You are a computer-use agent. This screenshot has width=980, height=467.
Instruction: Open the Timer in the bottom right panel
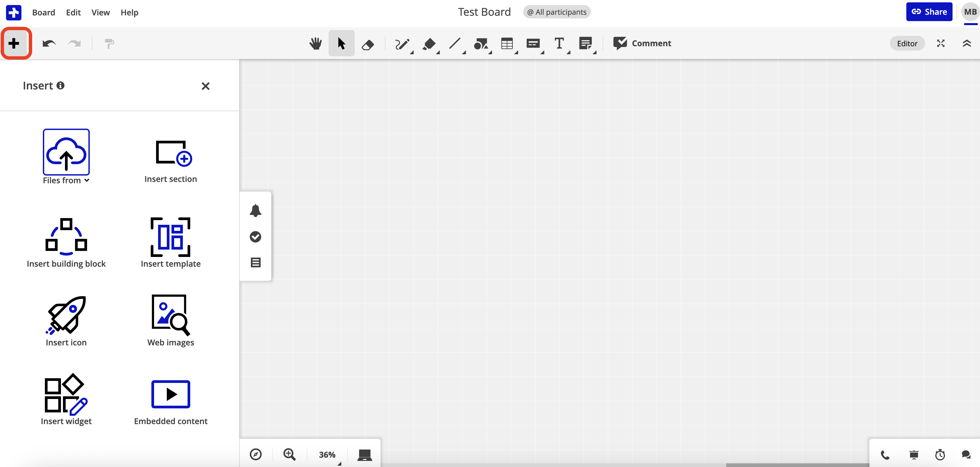tap(940, 454)
